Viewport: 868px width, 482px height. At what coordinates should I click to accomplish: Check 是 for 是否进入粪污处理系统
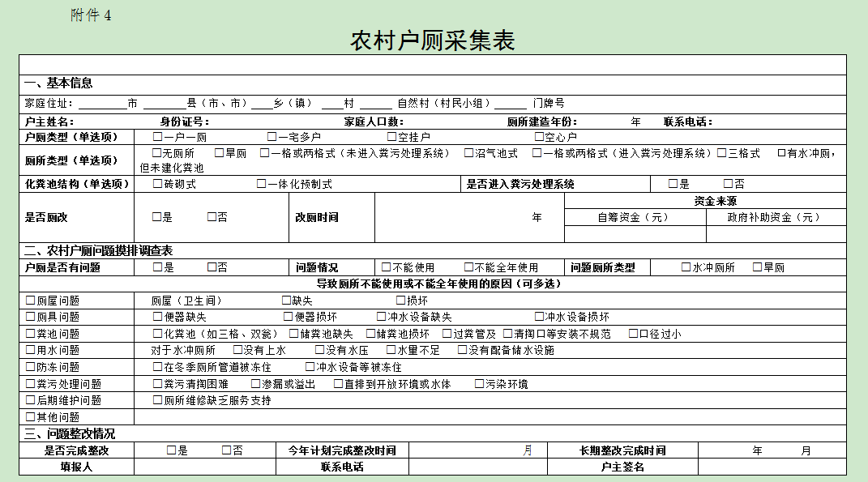[673, 184]
